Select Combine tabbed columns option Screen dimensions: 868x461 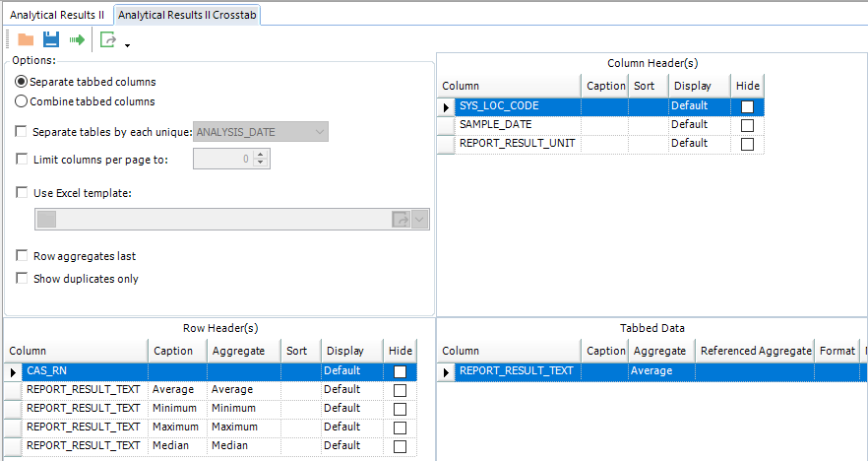(22, 100)
